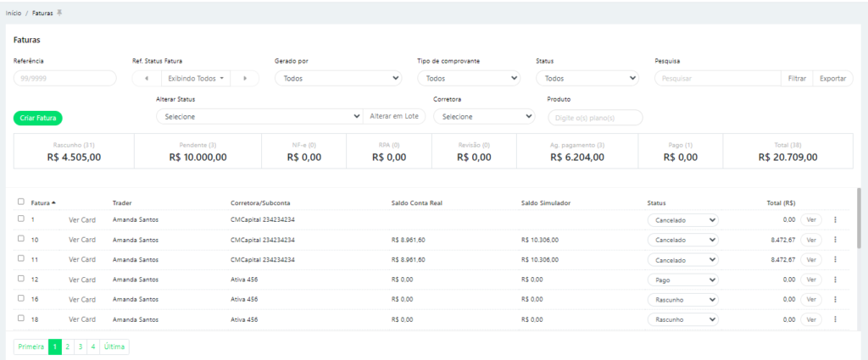Focus the Pesquisar search field

[717, 78]
